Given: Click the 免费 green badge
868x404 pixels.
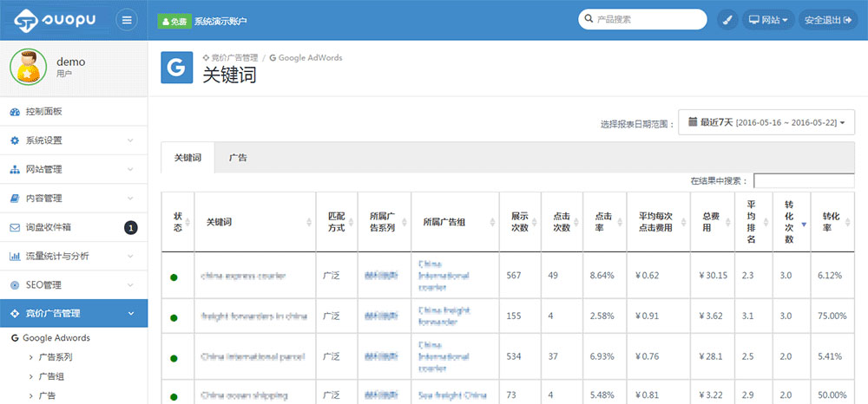Looking at the screenshot, I should (174, 20).
